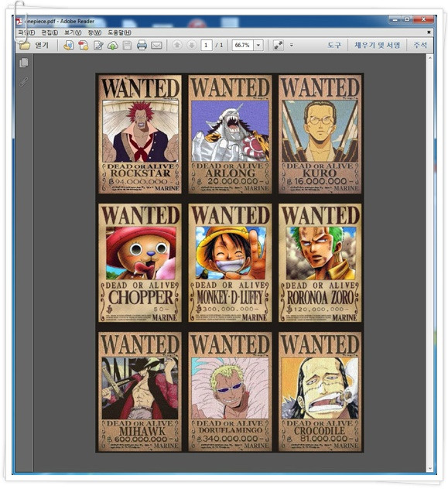Open a file with the folder icon

tap(25, 46)
